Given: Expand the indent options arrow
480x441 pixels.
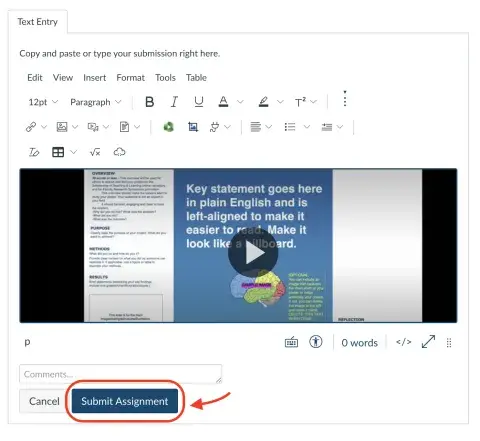Looking at the screenshot, I should tap(340, 127).
